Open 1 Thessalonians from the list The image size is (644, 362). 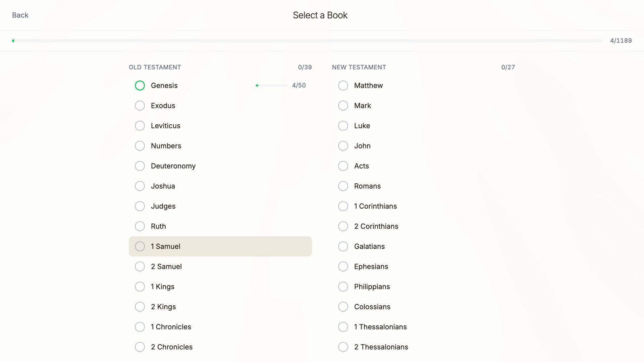pyautogui.click(x=380, y=327)
